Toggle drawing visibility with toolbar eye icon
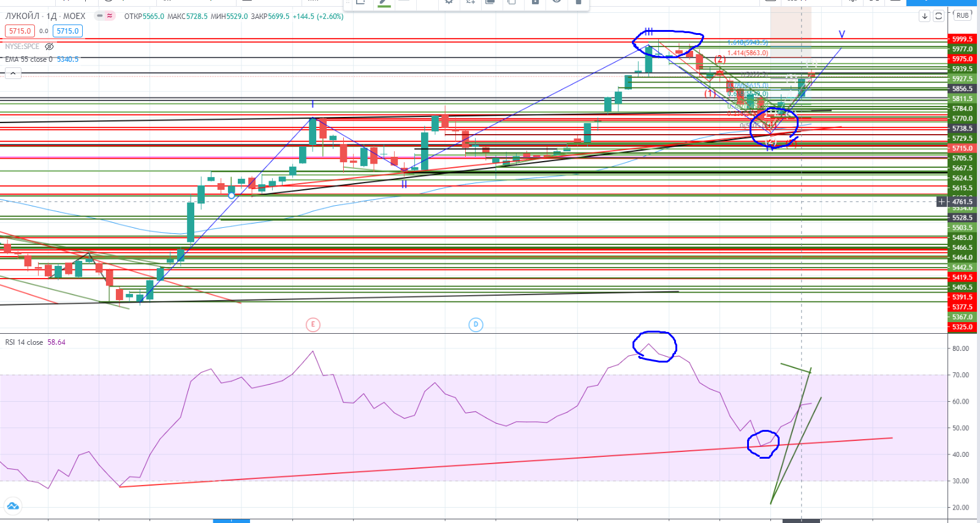This screenshot has width=980, height=523. pyautogui.click(x=556, y=2)
